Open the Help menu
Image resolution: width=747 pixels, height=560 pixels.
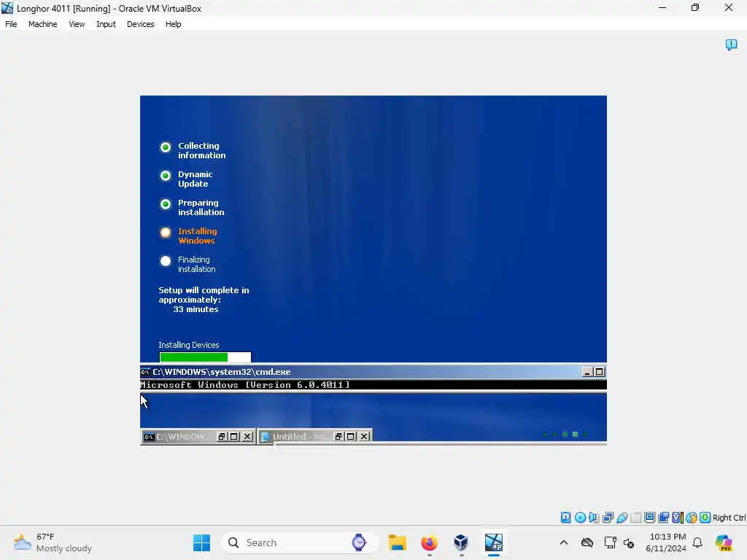(173, 24)
